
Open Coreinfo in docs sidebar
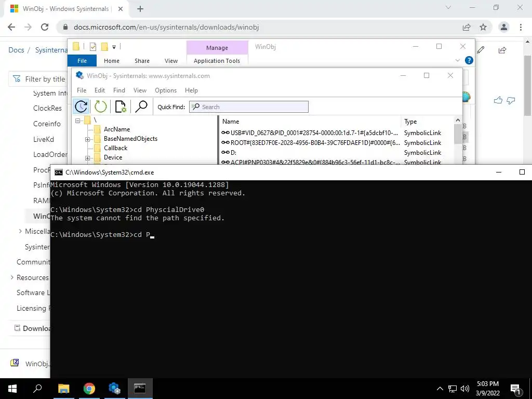point(47,124)
